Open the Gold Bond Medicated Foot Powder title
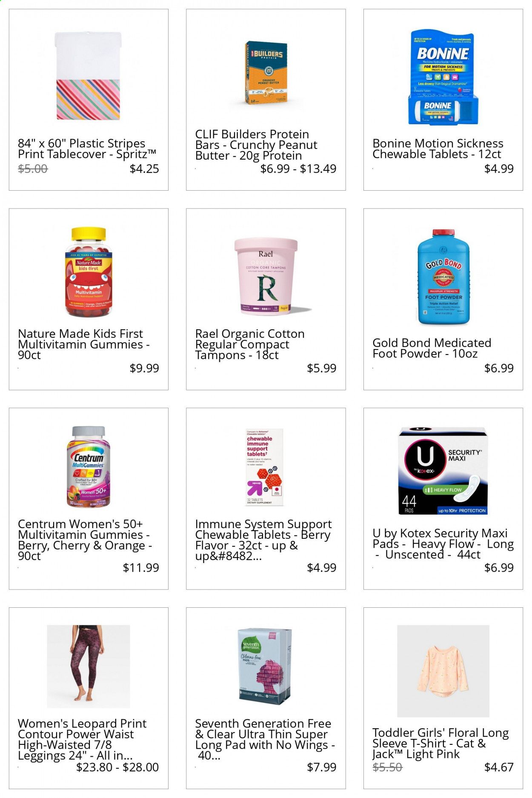Image resolution: width=532 pixels, height=798 pixels. (x=432, y=348)
